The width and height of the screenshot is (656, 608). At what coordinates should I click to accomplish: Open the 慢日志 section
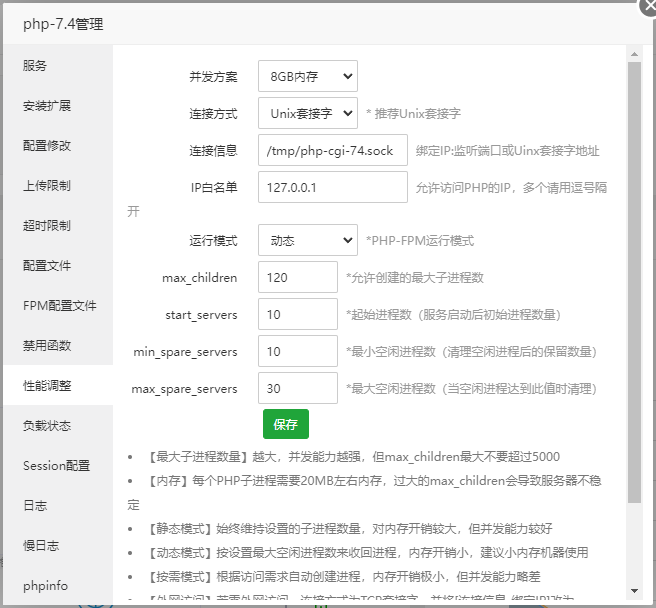[x=41, y=546]
